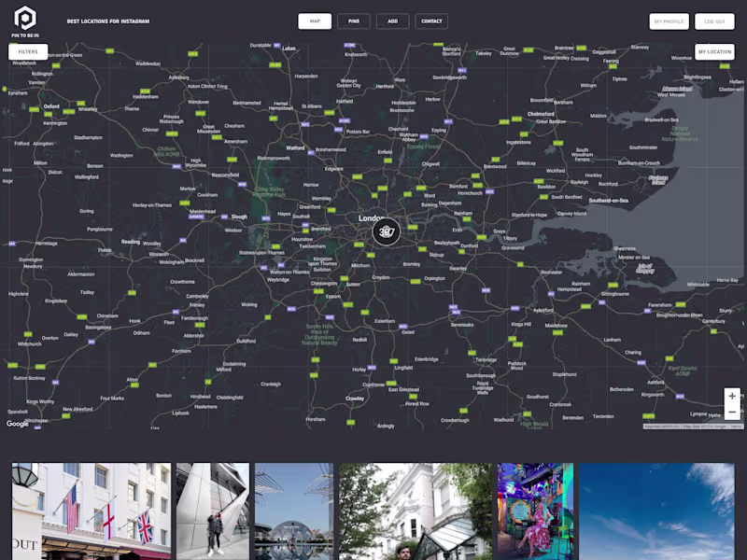Open the glass dome reflection photo
The height and width of the screenshot is (560, 747).
(294, 511)
